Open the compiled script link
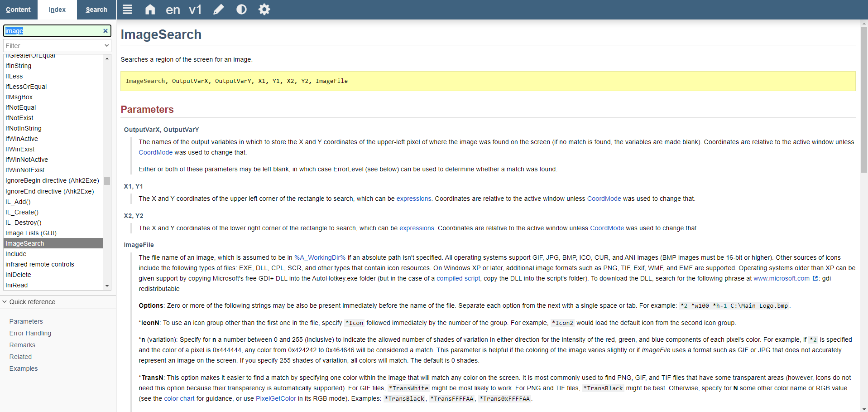This screenshot has height=412, width=868. [458, 278]
